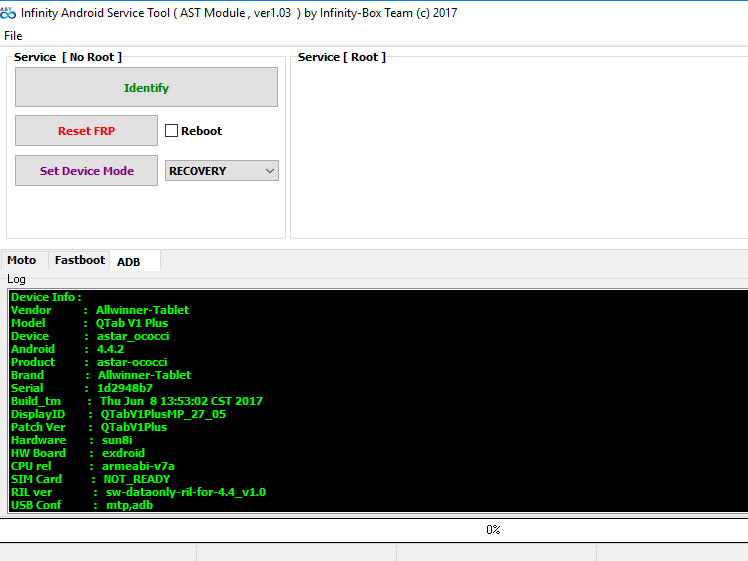Click the Set Device Mode button

pos(86,171)
